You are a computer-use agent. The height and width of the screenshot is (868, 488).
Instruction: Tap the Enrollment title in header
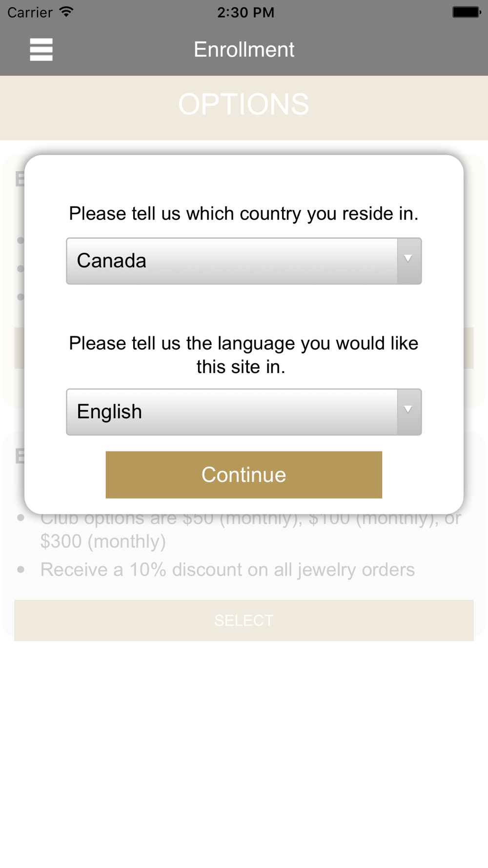click(x=244, y=49)
